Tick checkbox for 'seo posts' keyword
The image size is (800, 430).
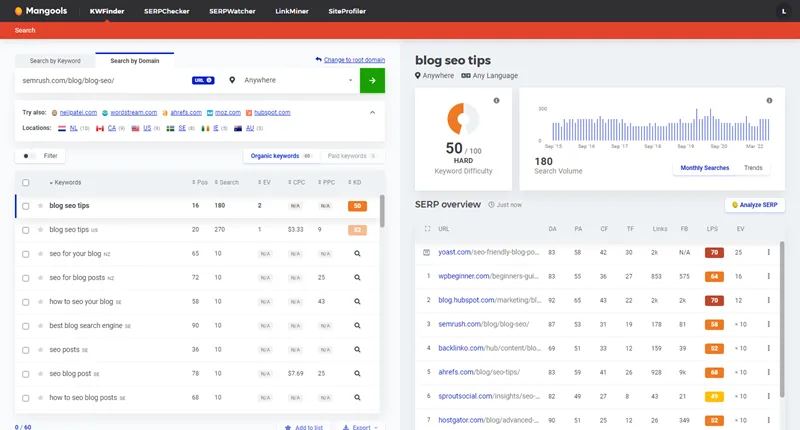coord(26,350)
